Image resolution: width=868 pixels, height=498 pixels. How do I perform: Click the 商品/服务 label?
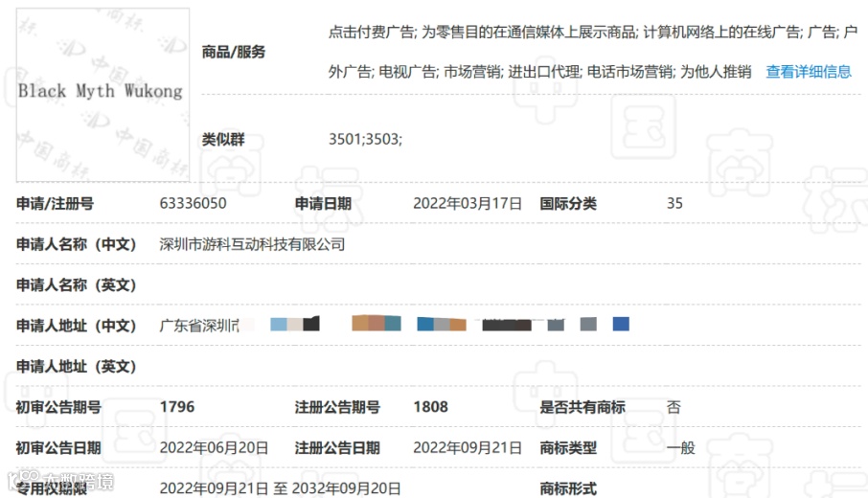tap(233, 52)
